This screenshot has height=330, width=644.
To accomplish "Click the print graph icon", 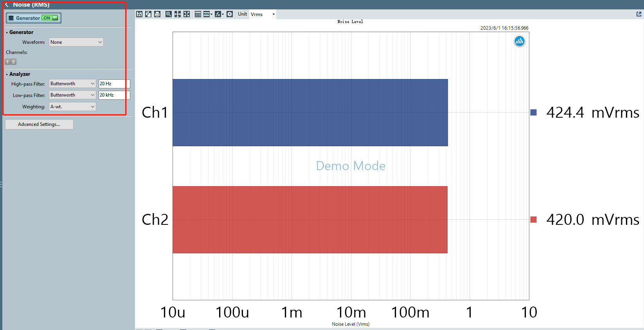I will [x=157, y=14].
